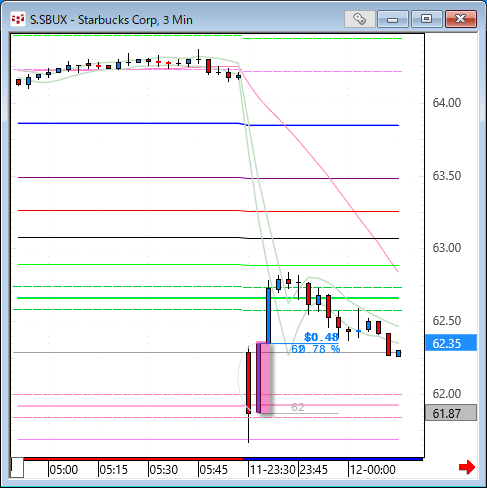Click the 12-00:00 time axis label
Image resolution: width=487 pixels, height=488 pixels.
pos(373,470)
